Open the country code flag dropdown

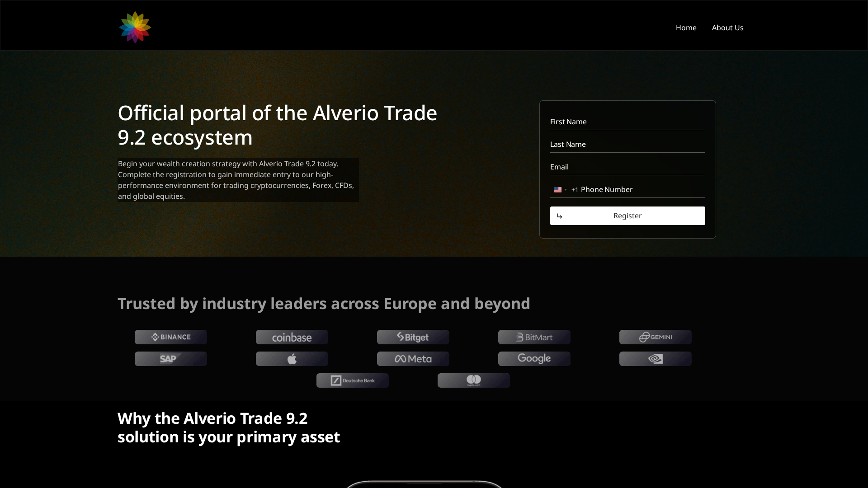tap(560, 189)
